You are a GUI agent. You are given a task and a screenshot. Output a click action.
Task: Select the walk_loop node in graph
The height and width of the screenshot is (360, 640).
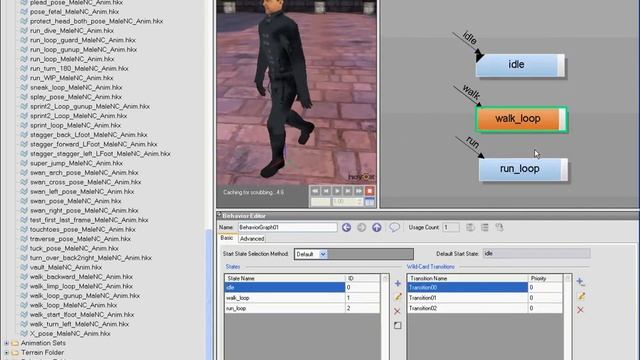522,119
